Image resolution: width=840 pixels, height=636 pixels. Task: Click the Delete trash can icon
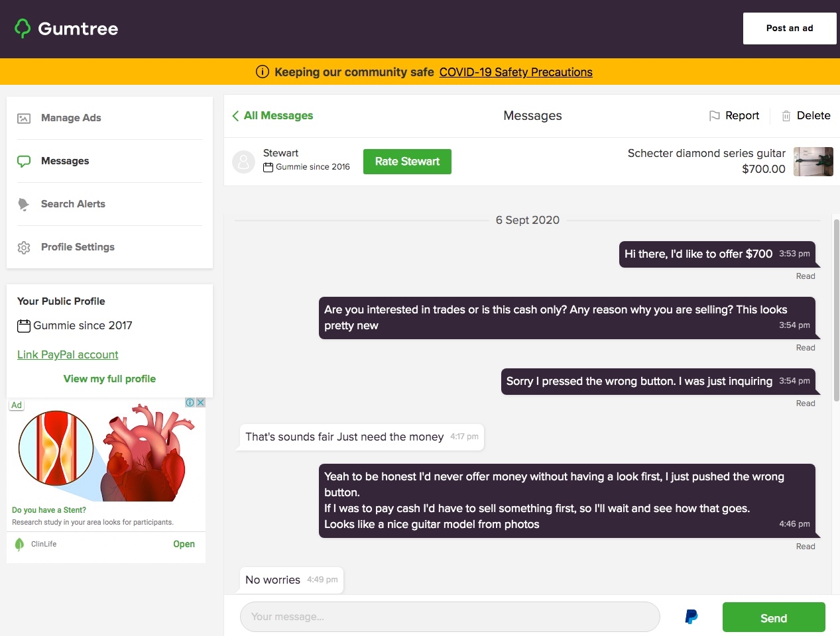[x=786, y=116]
